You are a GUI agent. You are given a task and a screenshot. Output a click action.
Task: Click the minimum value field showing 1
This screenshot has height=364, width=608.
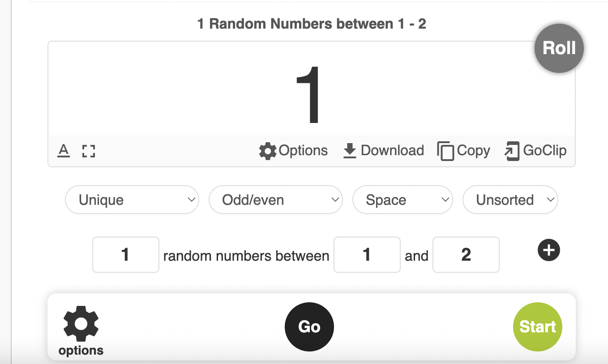point(367,255)
